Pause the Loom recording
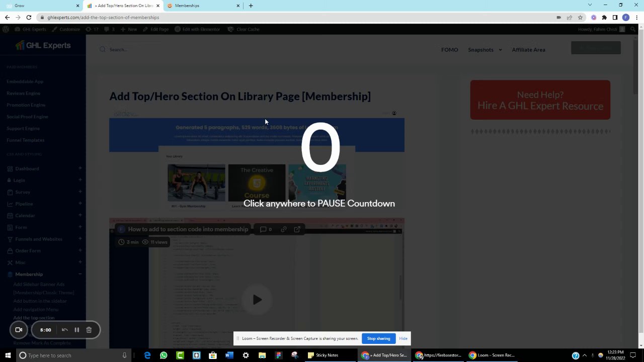This screenshot has width=644, height=362. tap(76, 330)
